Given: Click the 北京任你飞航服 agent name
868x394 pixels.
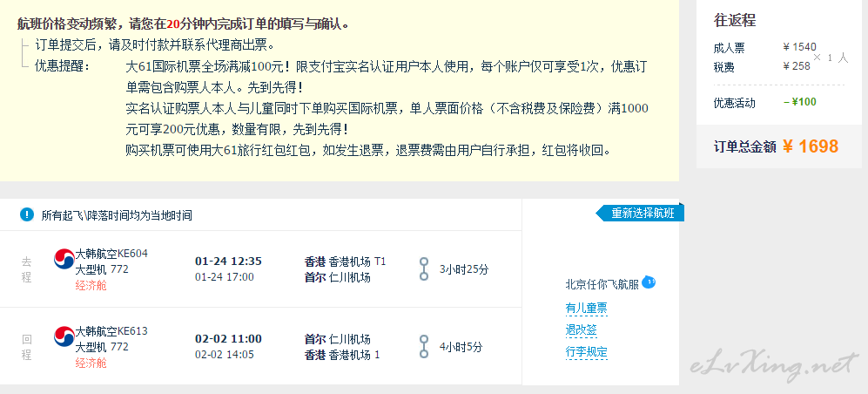Looking at the screenshot, I should (602, 284).
